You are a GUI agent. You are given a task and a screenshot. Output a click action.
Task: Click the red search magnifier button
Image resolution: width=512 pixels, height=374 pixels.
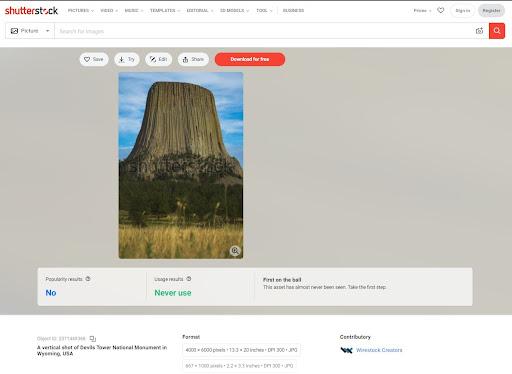tap(497, 31)
